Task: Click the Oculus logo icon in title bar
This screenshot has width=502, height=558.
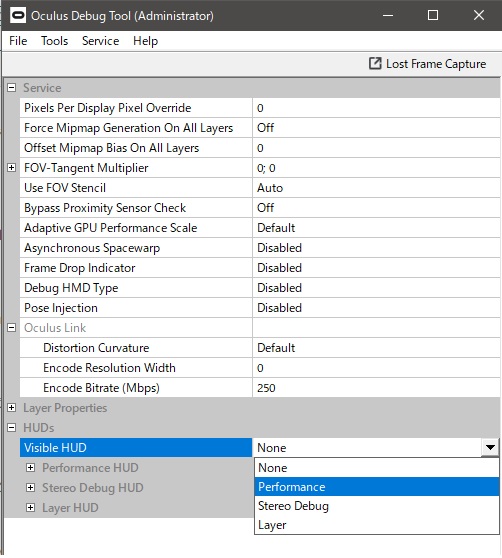Action: (18, 16)
